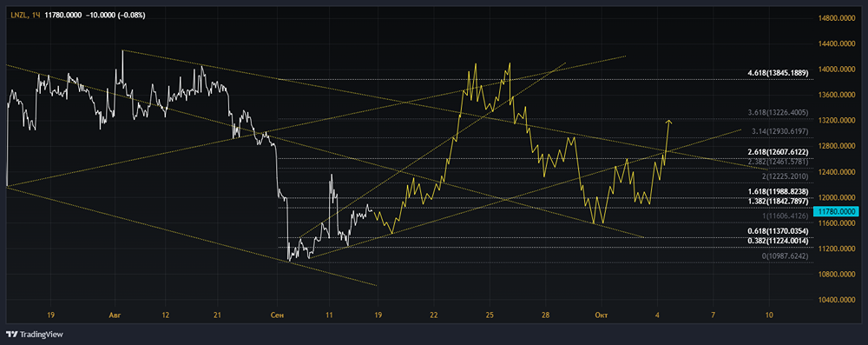
Task: Click the 0(10987.6242) Fibonacci base label
Action: pyautogui.click(x=786, y=256)
